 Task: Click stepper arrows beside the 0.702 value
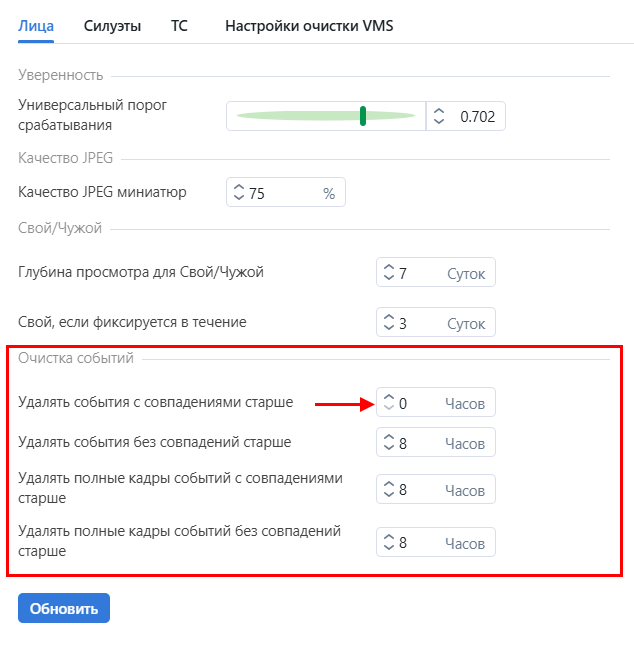439,116
